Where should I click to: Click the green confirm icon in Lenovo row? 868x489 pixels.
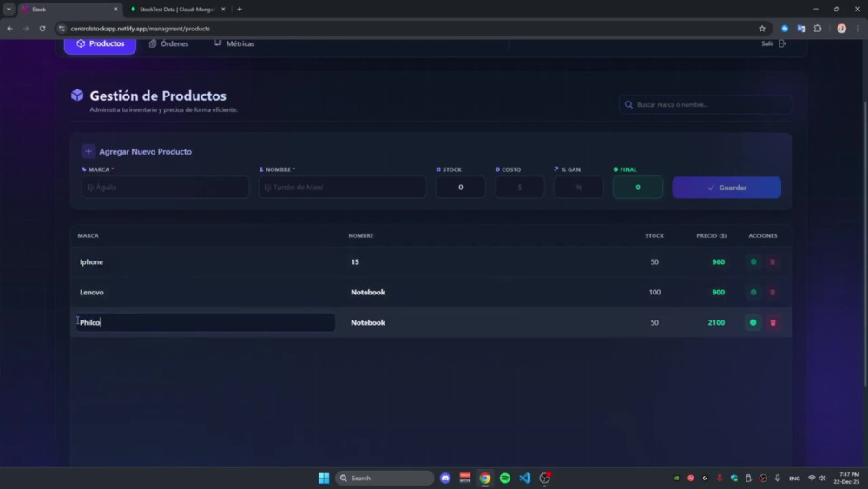click(x=753, y=293)
